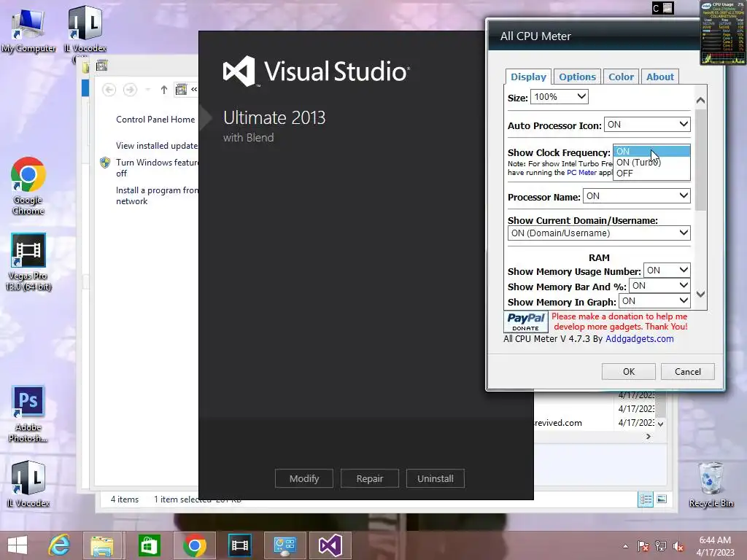Open Show Memory In Graph dropdown
Screen dimensions: 747x560
654,301
